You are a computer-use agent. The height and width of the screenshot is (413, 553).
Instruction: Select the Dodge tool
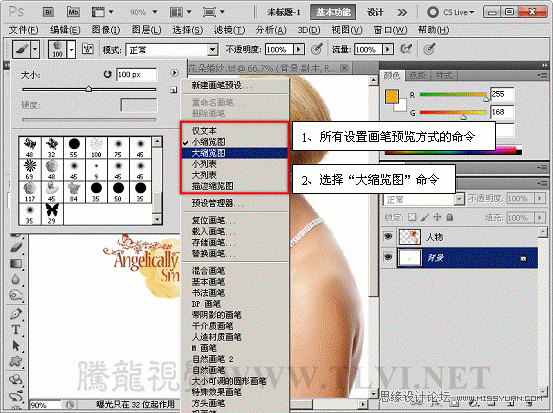click(16, 296)
